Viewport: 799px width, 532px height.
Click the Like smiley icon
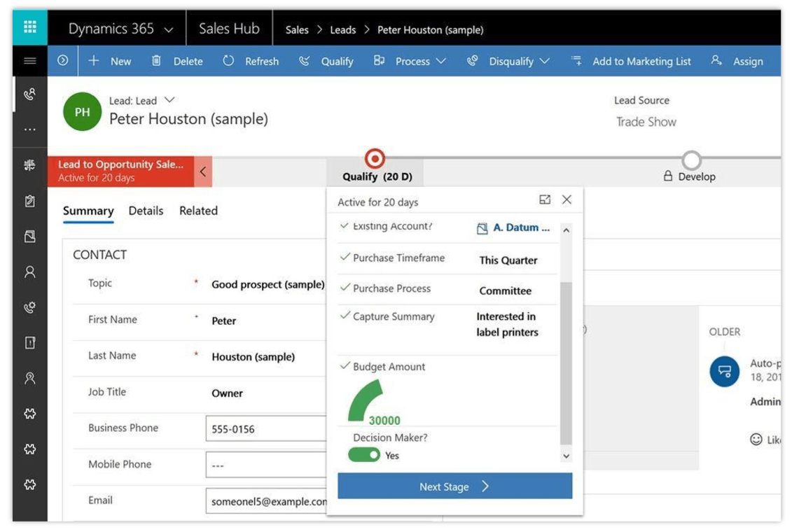point(756,440)
